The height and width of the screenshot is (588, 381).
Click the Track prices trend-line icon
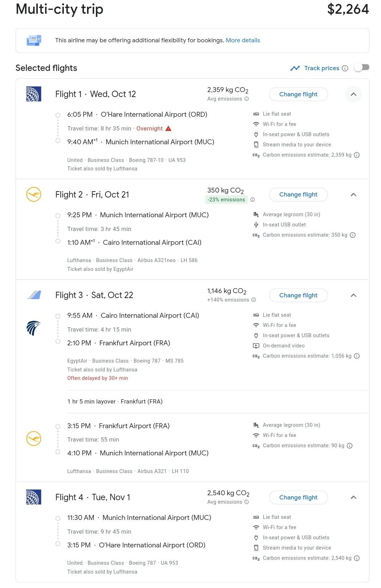pos(295,68)
